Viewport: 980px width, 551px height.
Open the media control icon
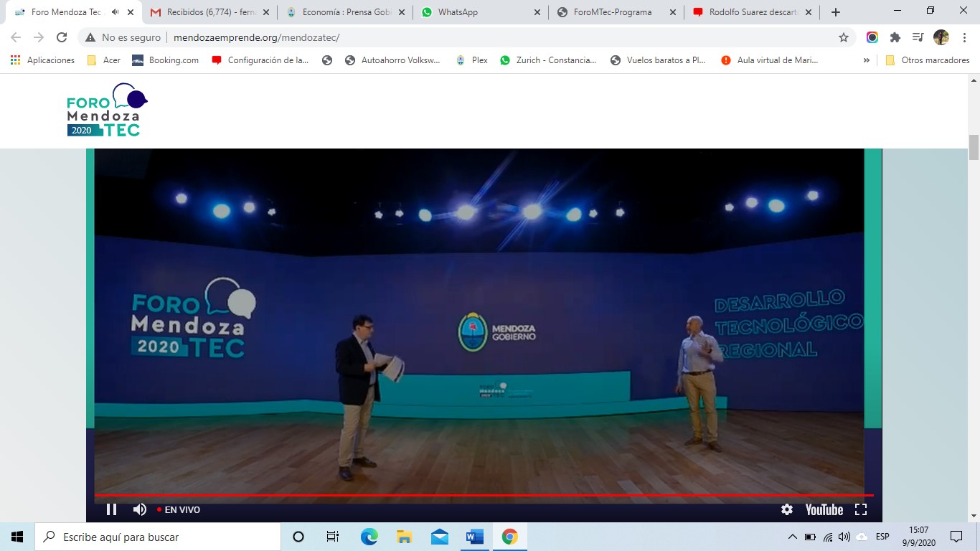pyautogui.click(x=918, y=37)
